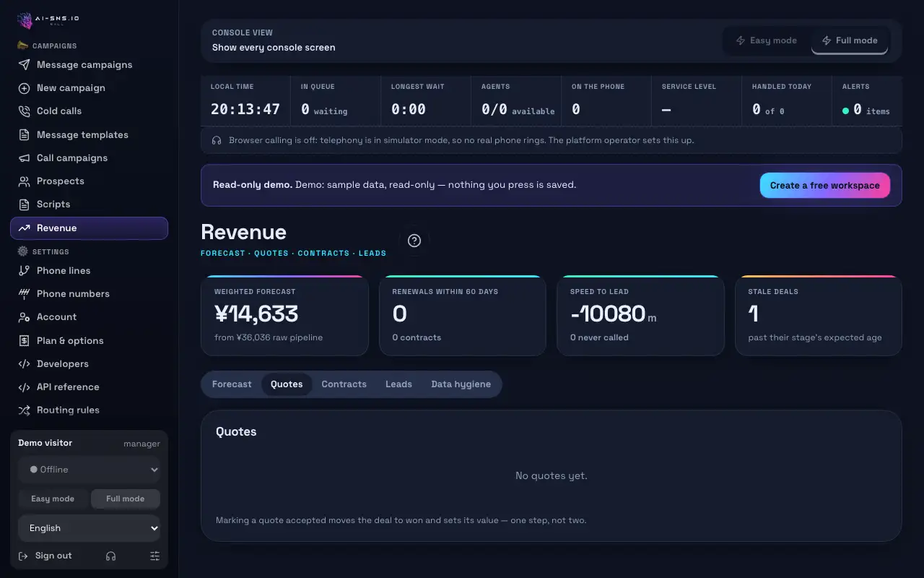Click the Routing rules shuffle icon

[24, 410]
